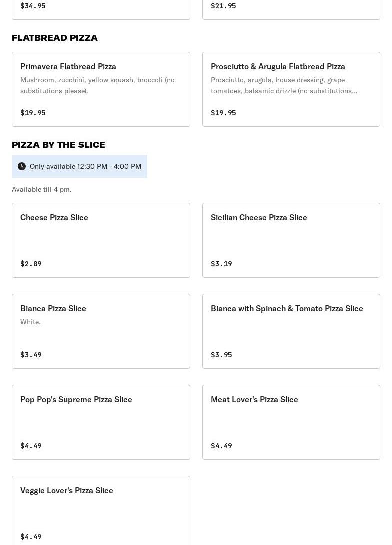The height and width of the screenshot is (545, 392).
Task: Choose the Bianca Pizza Slice item
Action: click(x=101, y=331)
